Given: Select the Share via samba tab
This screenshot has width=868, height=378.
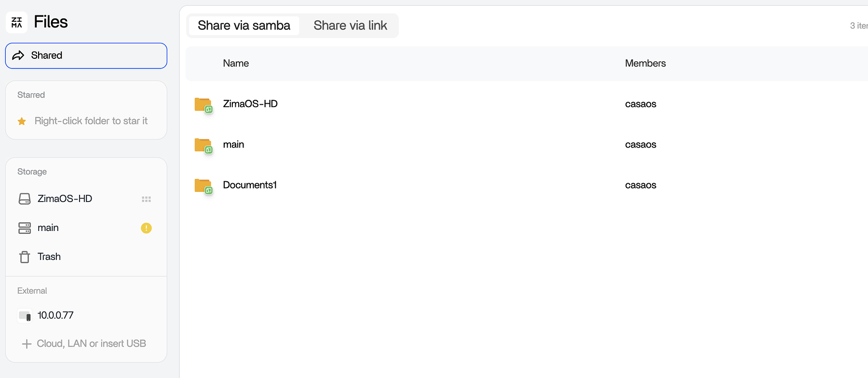Looking at the screenshot, I should tap(244, 26).
